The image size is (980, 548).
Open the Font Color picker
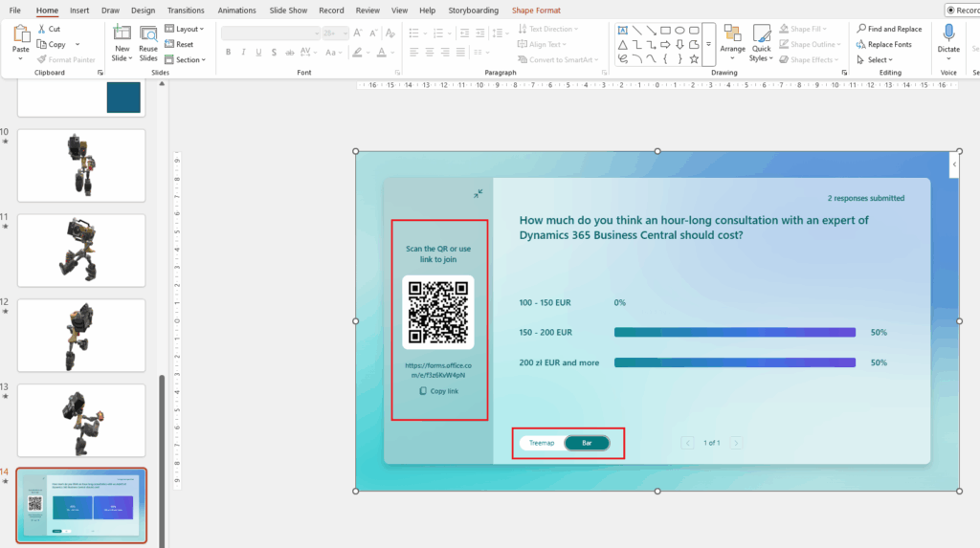381,53
